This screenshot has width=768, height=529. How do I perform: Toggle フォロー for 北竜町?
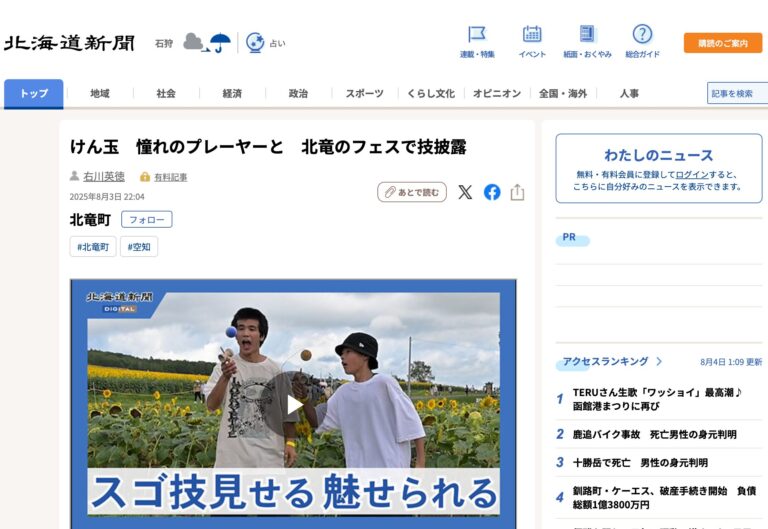pos(147,219)
